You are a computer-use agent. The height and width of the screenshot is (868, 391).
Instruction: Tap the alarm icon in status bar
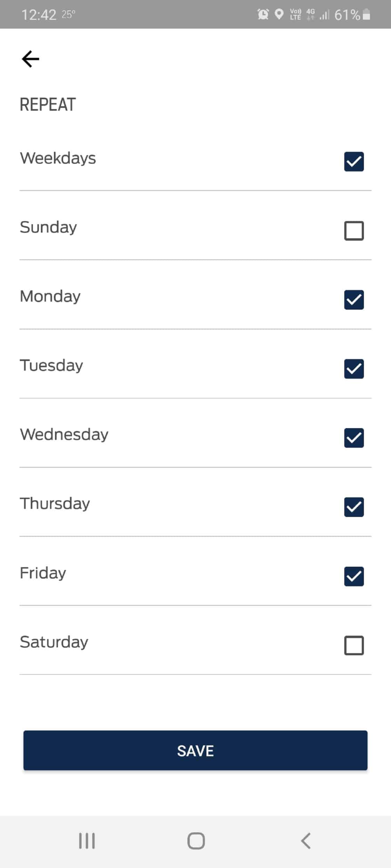click(263, 14)
